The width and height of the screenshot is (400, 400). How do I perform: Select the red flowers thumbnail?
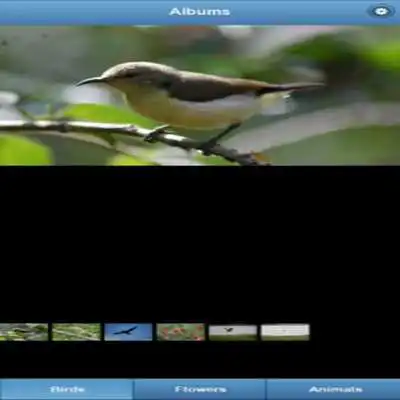pos(181,332)
